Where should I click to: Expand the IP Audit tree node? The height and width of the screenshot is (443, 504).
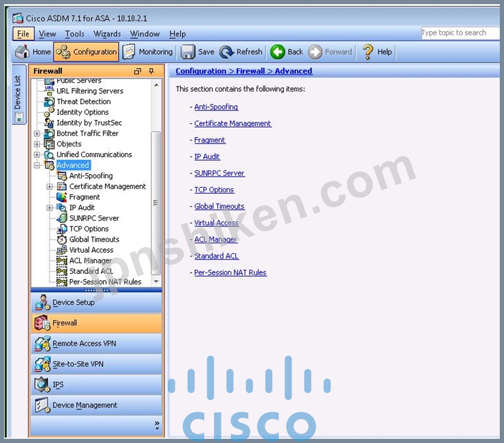(x=50, y=207)
